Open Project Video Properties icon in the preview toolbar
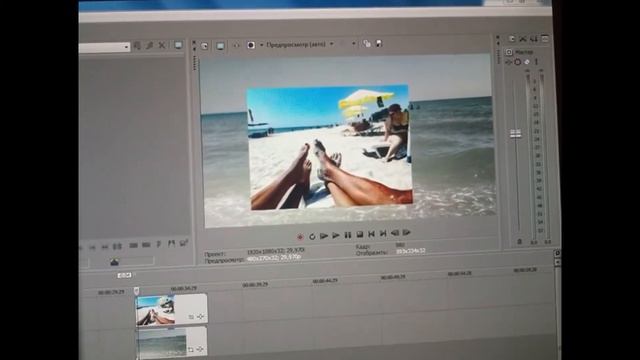This screenshot has width=640, height=360. 204,46
